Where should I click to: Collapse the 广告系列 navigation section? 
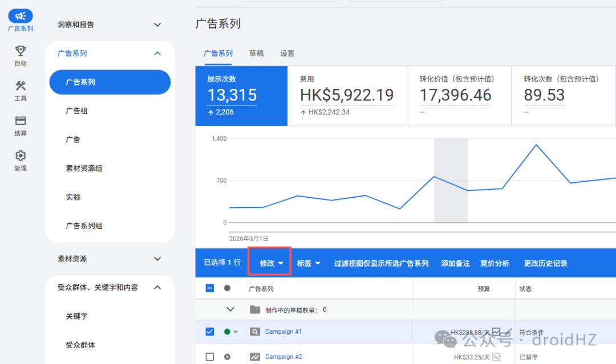(x=157, y=54)
